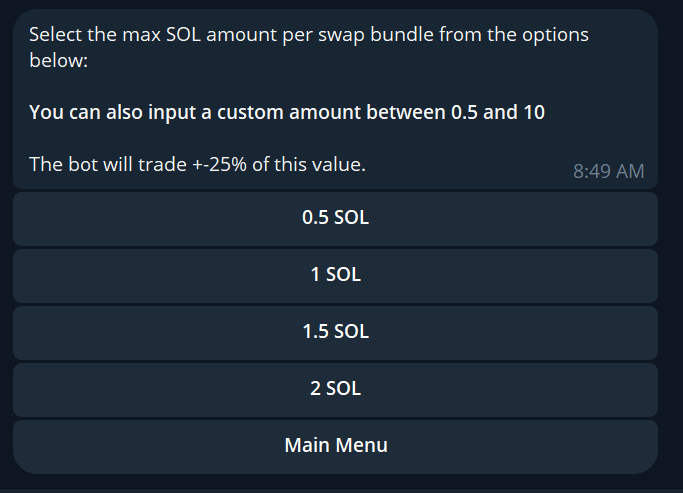The width and height of the screenshot is (683, 493).
Task: Return to the bot's main menu
Action: pos(335,446)
